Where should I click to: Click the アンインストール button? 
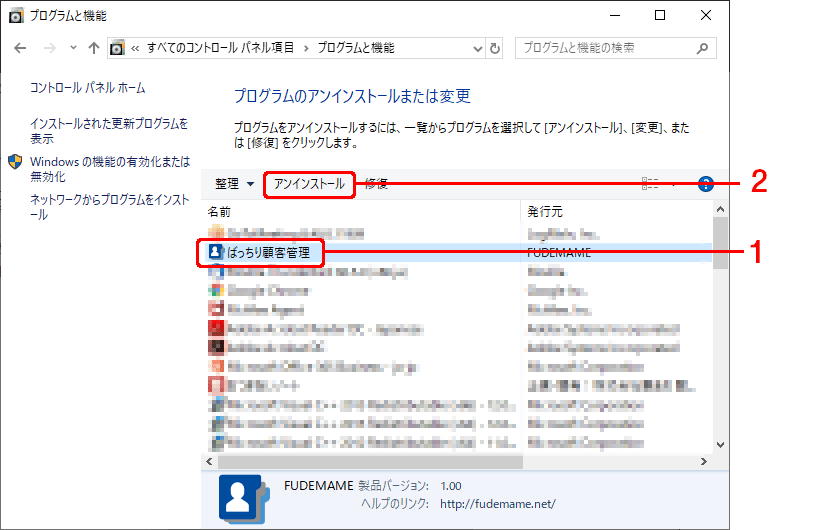click(x=309, y=184)
